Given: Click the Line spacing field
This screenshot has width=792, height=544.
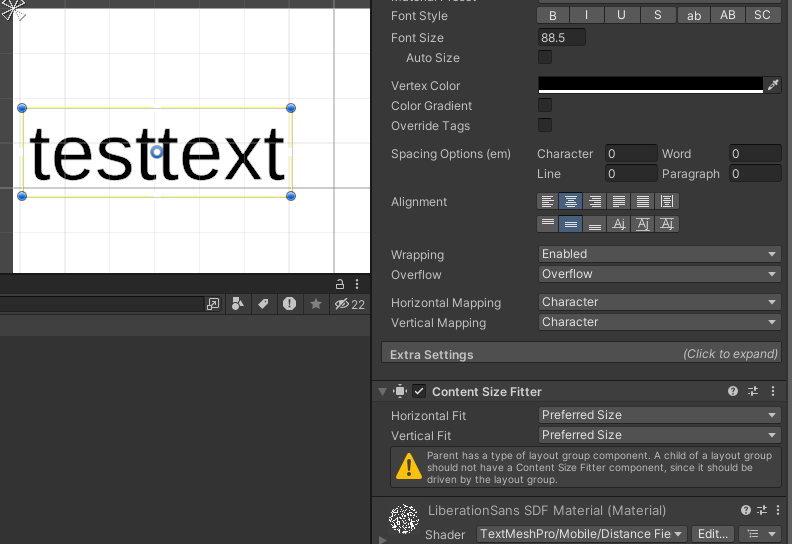Looking at the screenshot, I should pos(631,174).
